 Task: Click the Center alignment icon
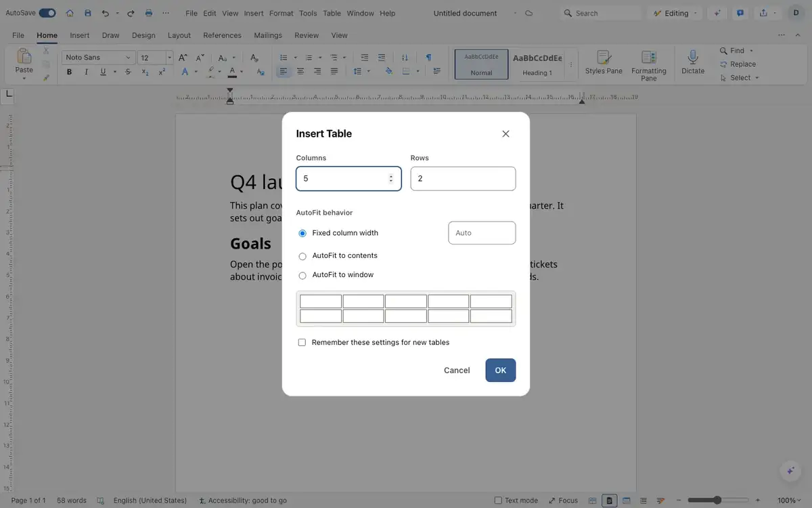click(x=300, y=71)
